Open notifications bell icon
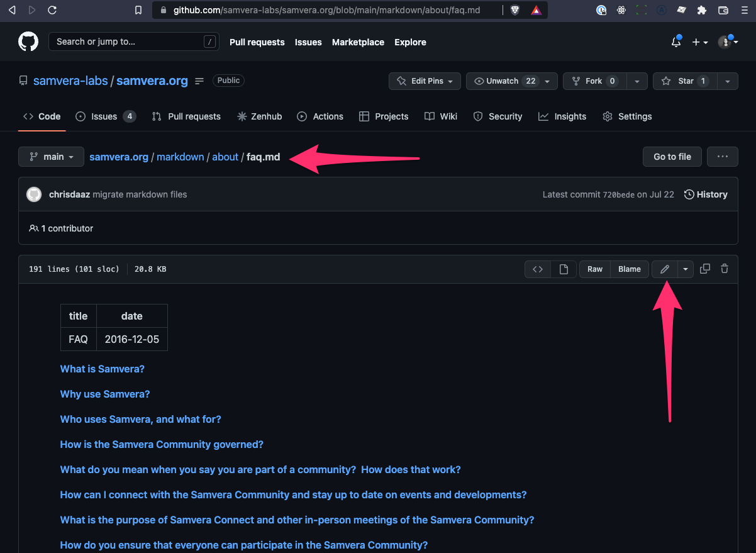The height and width of the screenshot is (553, 756). click(x=676, y=42)
